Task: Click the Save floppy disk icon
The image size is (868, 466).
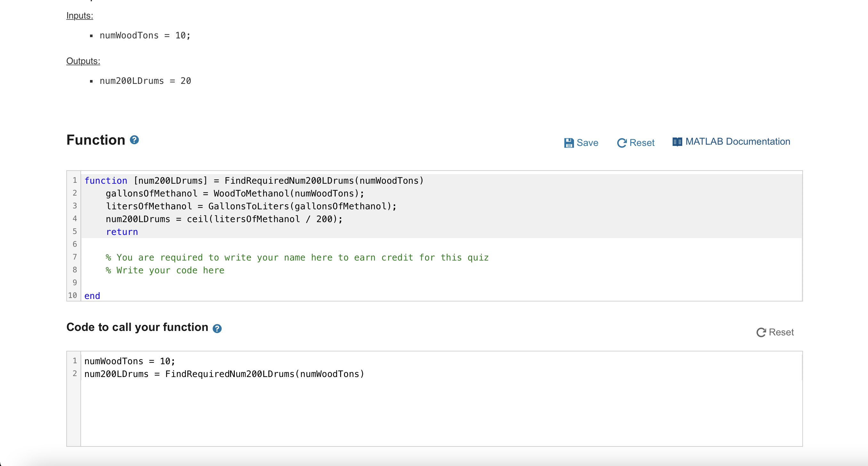Action: tap(569, 143)
